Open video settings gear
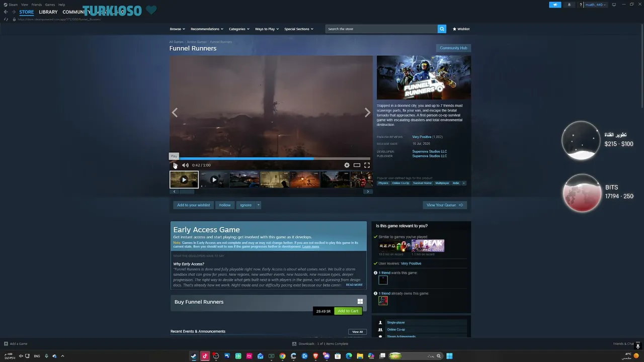 347,165
